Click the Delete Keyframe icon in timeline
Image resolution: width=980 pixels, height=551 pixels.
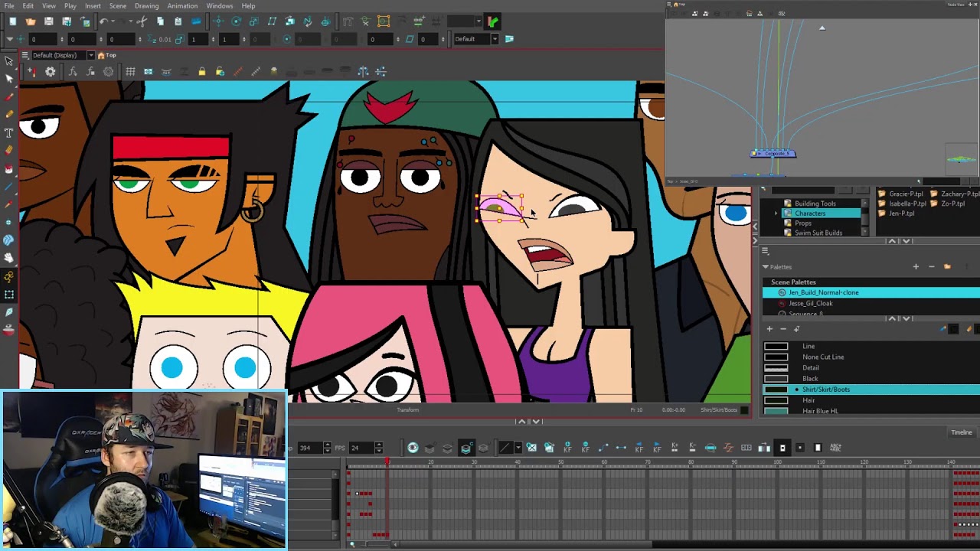click(x=586, y=448)
